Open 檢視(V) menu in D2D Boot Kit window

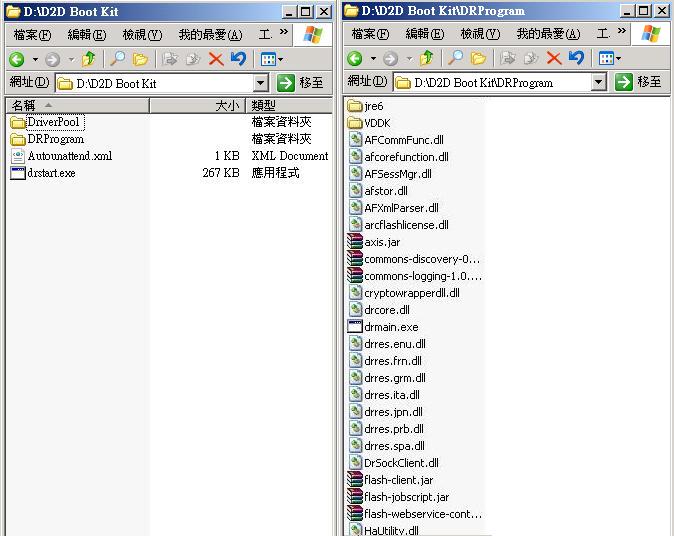click(x=142, y=35)
